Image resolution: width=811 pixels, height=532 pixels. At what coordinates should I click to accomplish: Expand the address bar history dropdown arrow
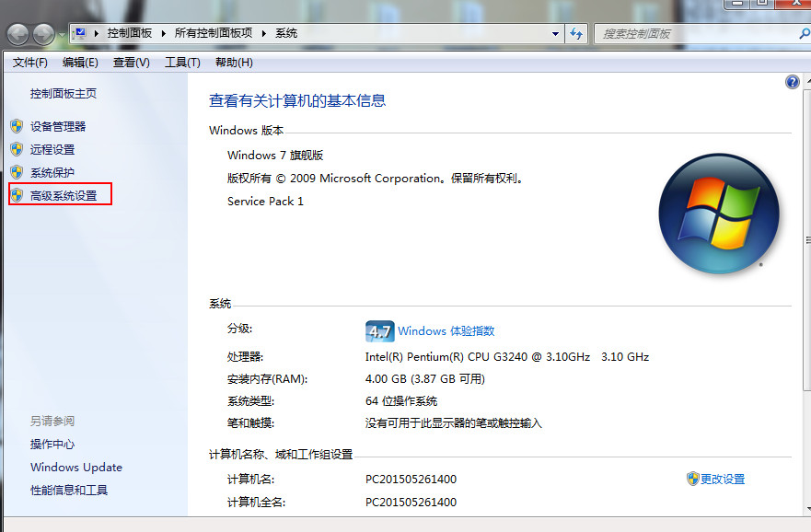(x=555, y=34)
